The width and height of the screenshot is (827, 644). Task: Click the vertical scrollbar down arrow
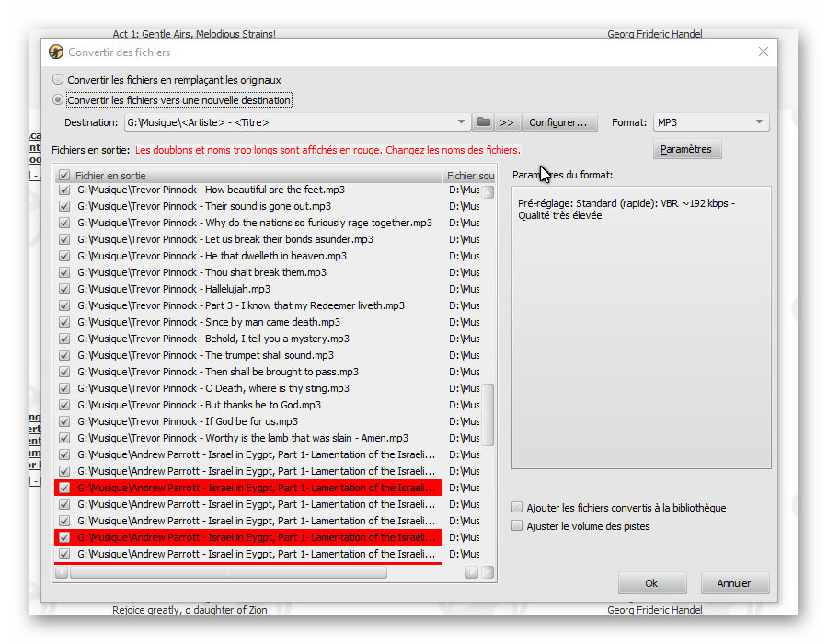(x=488, y=572)
